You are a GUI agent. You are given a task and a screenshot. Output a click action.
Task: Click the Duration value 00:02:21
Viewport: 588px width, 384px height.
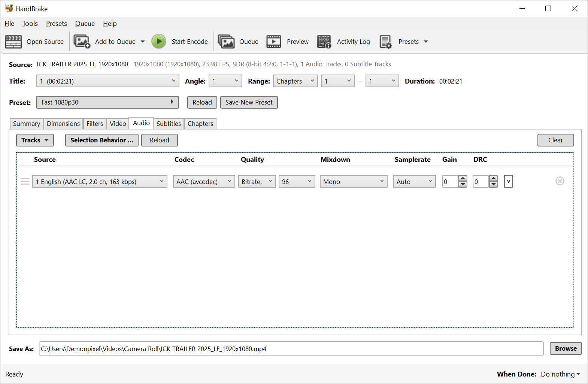(451, 81)
